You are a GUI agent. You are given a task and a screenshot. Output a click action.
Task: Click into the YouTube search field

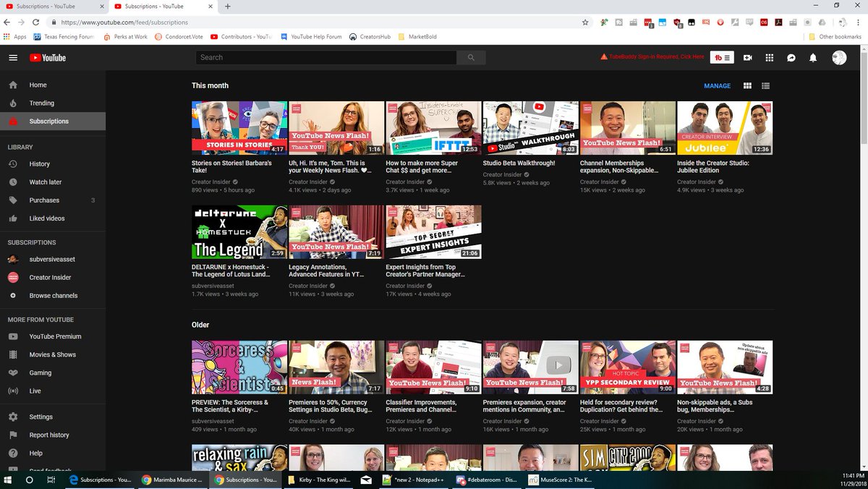tap(325, 58)
